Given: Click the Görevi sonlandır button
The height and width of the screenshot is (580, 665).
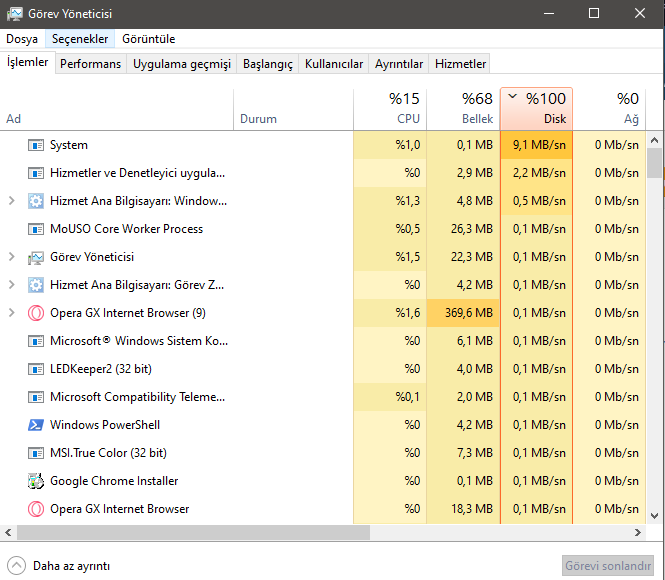Looking at the screenshot, I should (608, 566).
